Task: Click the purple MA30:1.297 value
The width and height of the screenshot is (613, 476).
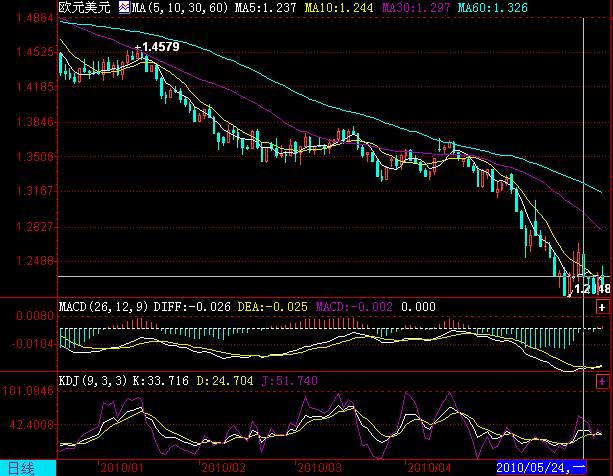Action: point(416,7)
